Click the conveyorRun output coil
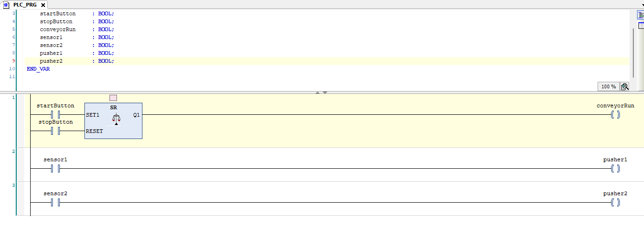The image size is (644, 238). point(615,114)
